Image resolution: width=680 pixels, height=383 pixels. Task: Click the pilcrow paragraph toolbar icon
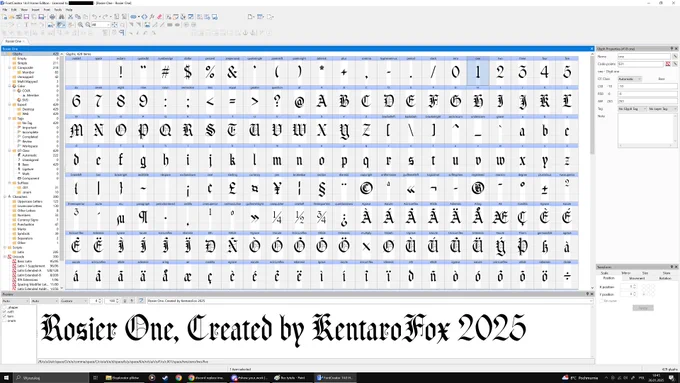pyautogui.click(x=122, y=33)
